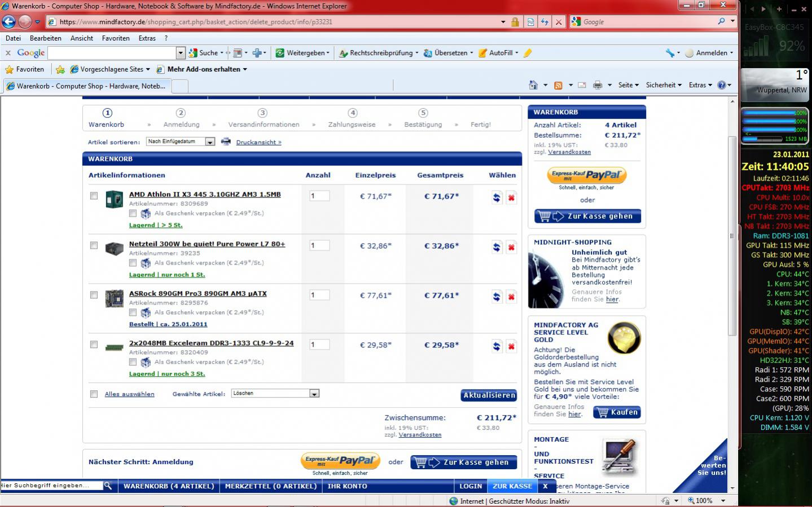Viewport: 812px width, 507px height.
Task: Click update icon in ASRock 890GM row
Action: pyautogui.click(x=497, y=297)
